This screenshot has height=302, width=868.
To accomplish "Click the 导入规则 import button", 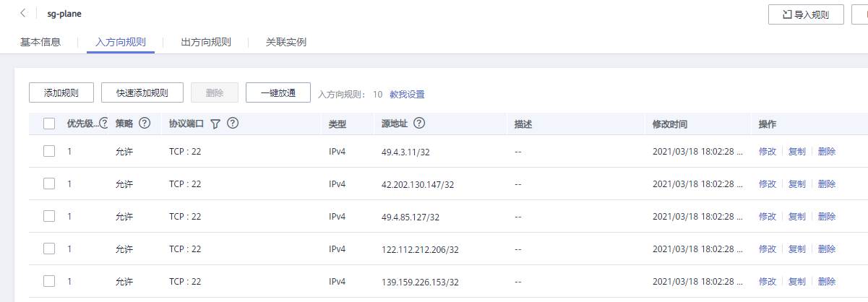I will pos(805,14).
